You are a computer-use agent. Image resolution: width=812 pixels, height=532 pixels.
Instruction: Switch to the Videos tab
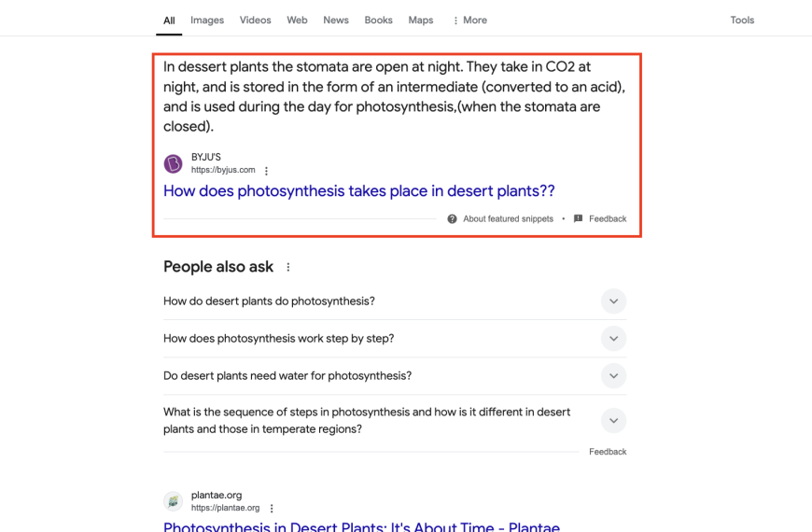pyautogui.click(x=256, y=21)
